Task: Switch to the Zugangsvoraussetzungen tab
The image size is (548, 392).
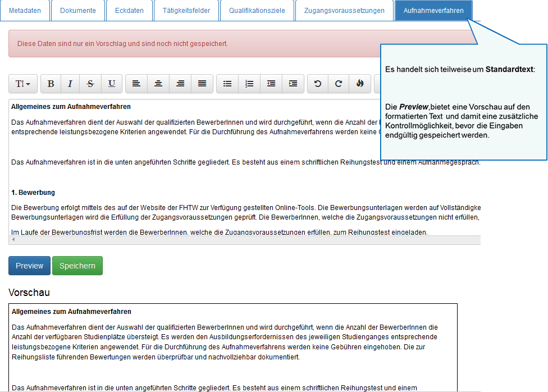Action: pos(344,11)
